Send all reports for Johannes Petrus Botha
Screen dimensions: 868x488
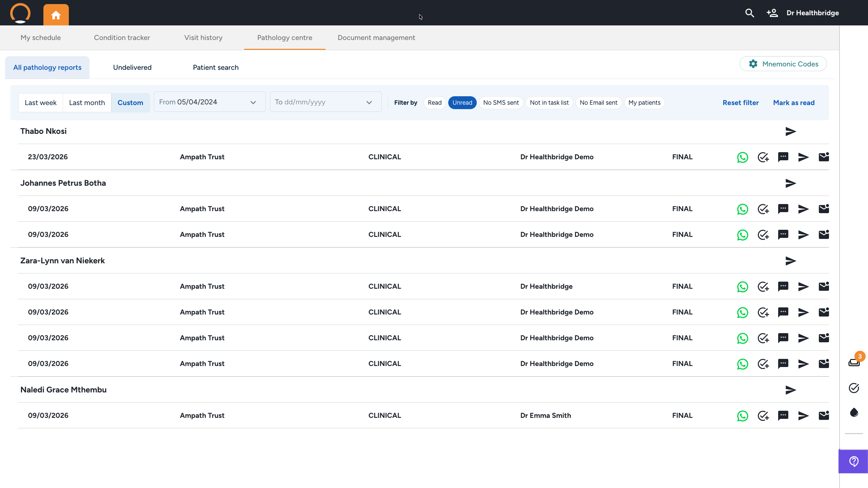pyautogui.click(x=791, y=183)
